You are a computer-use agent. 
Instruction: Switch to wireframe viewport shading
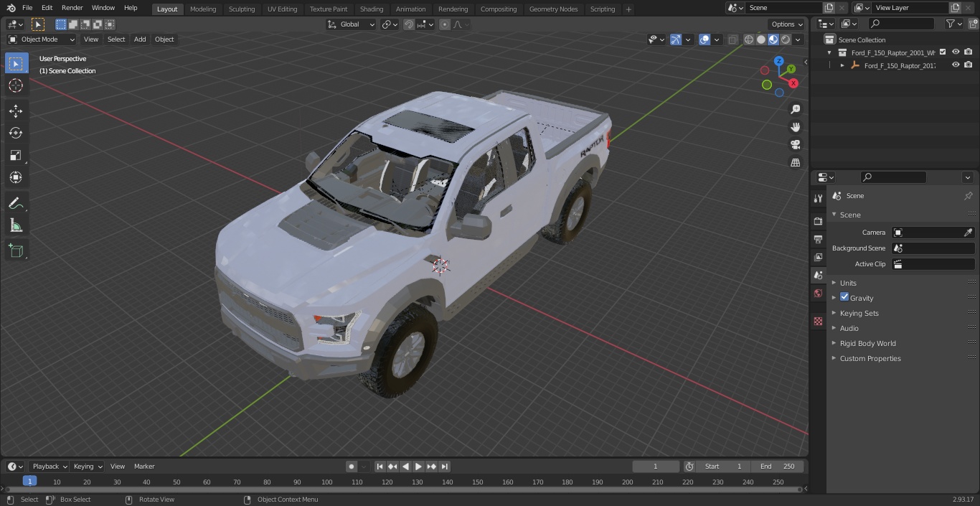pyautogui.click(x=749, y=39)
